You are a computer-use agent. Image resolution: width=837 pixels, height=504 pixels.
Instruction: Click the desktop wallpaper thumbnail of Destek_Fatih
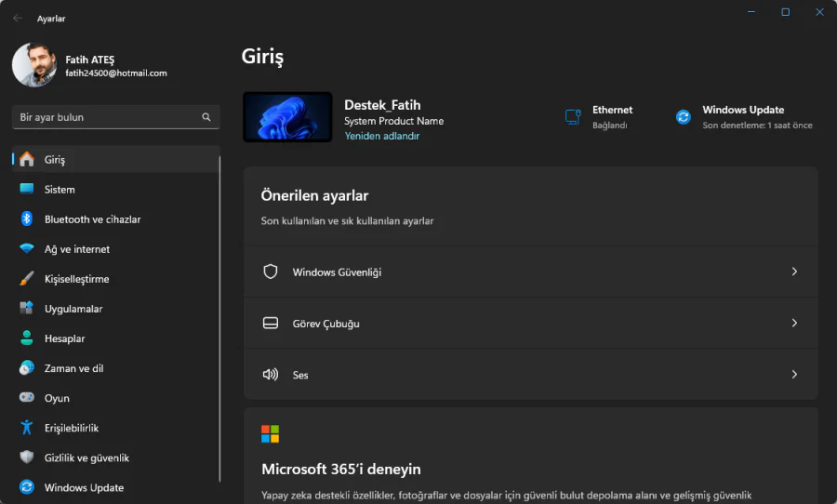(x=287, y=116)
